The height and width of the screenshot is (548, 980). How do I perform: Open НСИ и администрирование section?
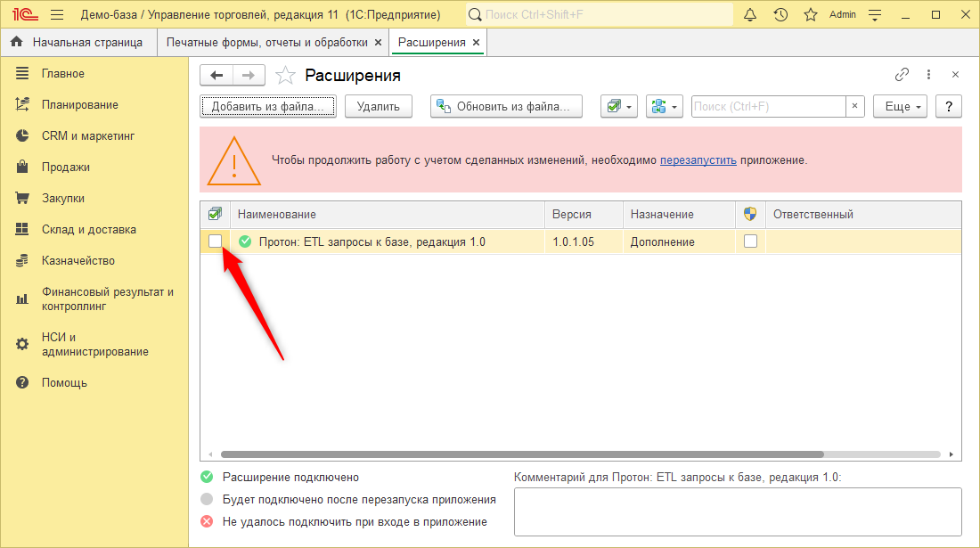(95, 344)
